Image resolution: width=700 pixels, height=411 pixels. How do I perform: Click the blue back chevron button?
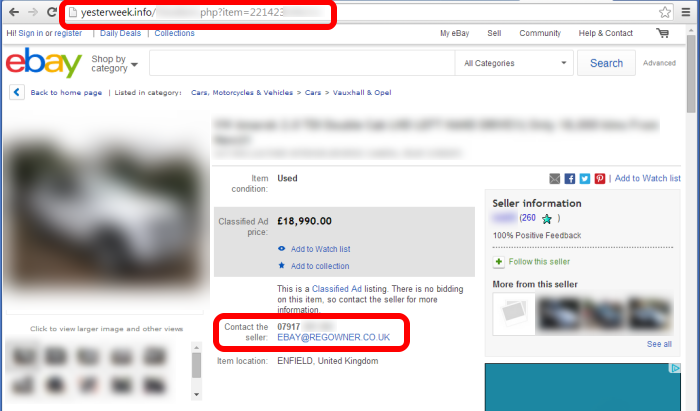17,92
